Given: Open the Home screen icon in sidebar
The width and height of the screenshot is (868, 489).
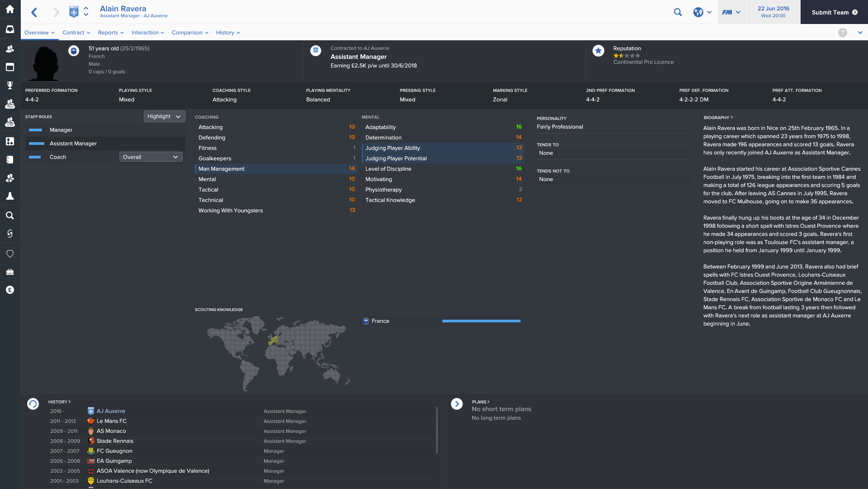Looking at the screenshot, I should [10, 10].
